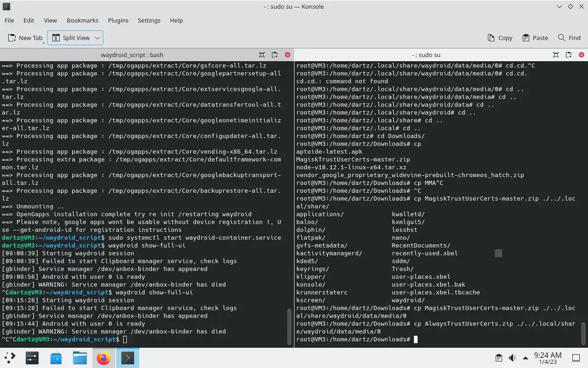
Task: Detach the sudo su pane into new window
Action: tap(569, 55)
